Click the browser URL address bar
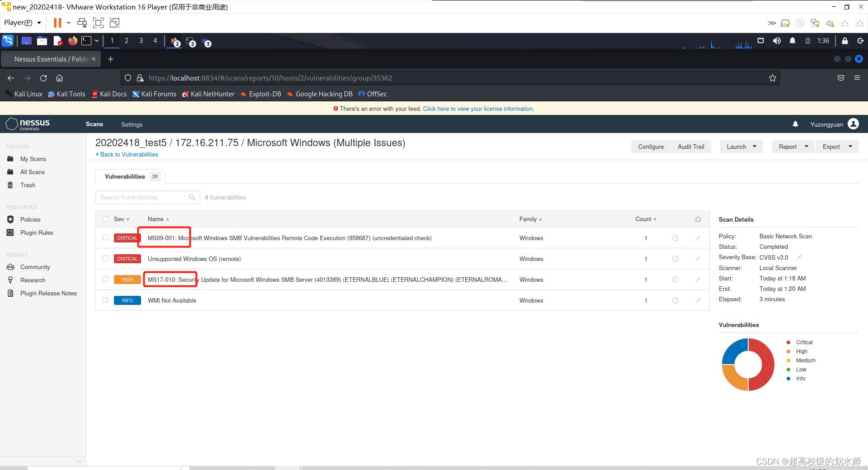The image size is (868, 470). pyautogui.click(x=450, y=78)
